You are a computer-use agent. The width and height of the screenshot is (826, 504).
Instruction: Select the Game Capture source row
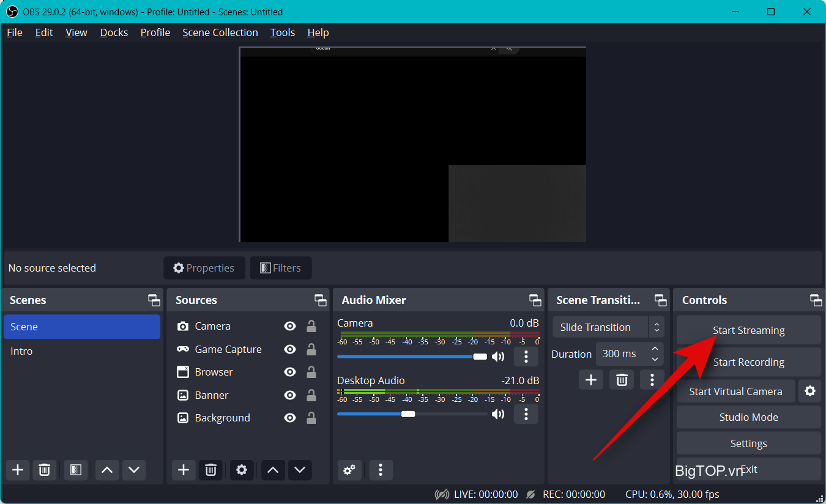pos(248,349)
